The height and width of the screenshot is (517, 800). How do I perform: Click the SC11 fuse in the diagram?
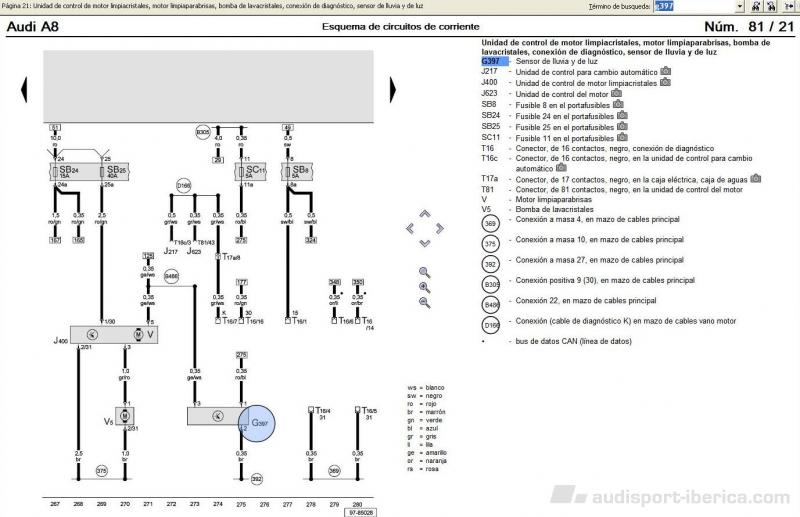(251, 171)
